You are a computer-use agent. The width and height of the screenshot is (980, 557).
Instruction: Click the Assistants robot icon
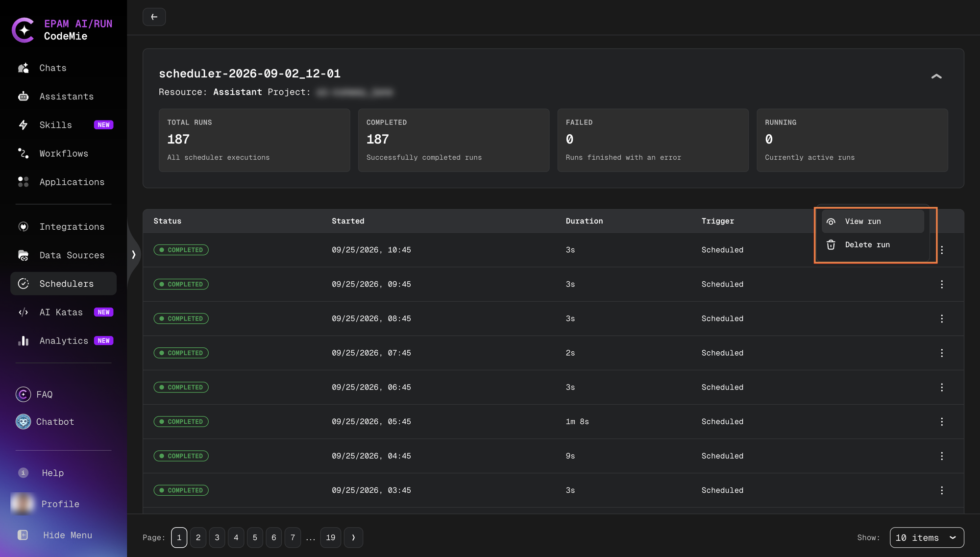(x=23, y=97)
